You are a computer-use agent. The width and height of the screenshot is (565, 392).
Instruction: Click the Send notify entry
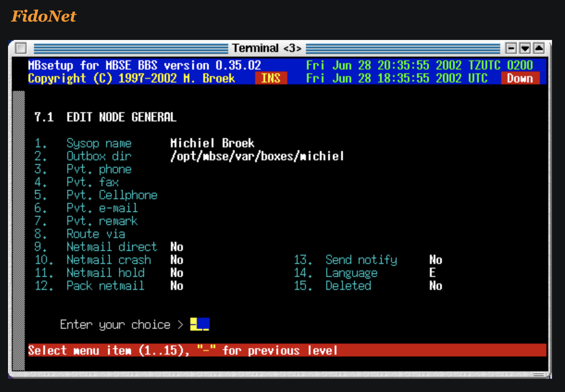[361, 260]
